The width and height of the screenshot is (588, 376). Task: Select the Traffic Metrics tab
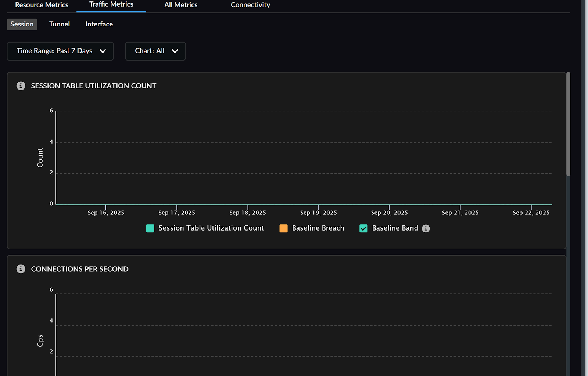pyautogui.click(x=111, y=5)
